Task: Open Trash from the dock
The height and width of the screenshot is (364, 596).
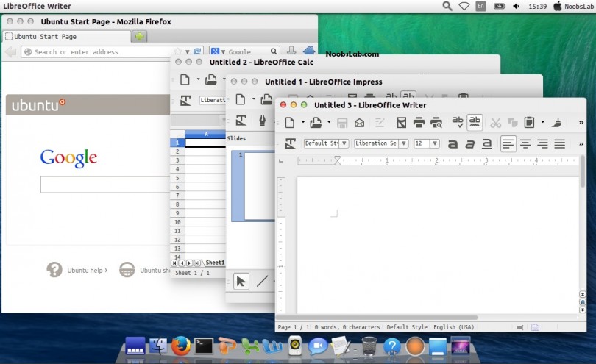Action: point(369,346)
